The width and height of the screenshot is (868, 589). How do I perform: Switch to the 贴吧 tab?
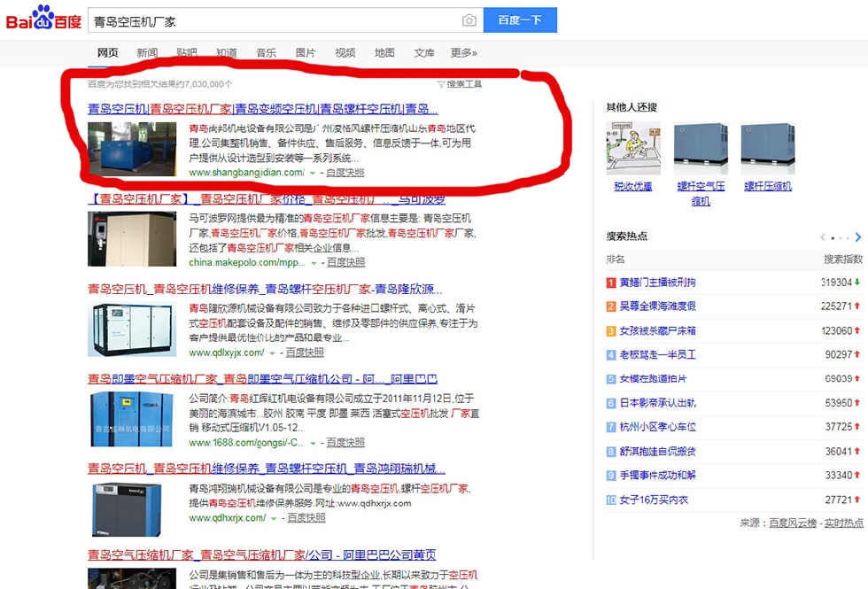[187, 52]
